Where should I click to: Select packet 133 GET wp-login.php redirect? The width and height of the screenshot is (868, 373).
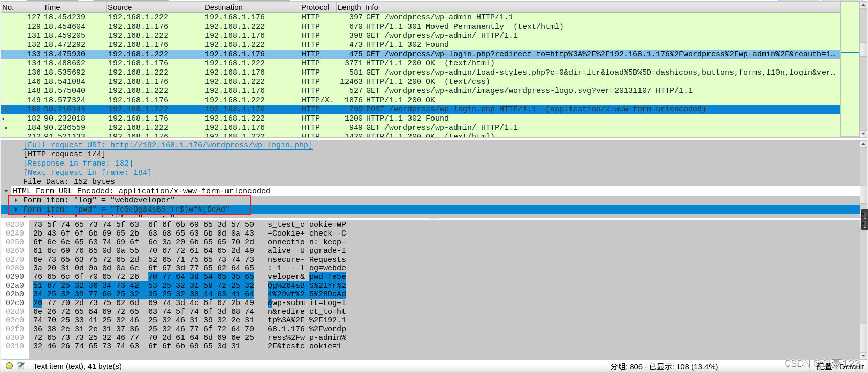420,54
